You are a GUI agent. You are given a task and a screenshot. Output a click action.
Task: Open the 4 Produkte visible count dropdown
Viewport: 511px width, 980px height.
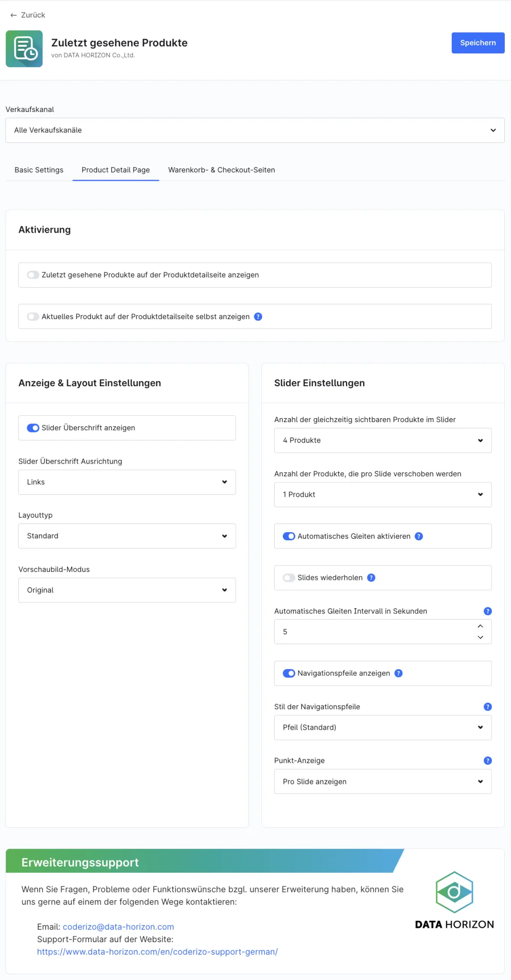point(383,440)
